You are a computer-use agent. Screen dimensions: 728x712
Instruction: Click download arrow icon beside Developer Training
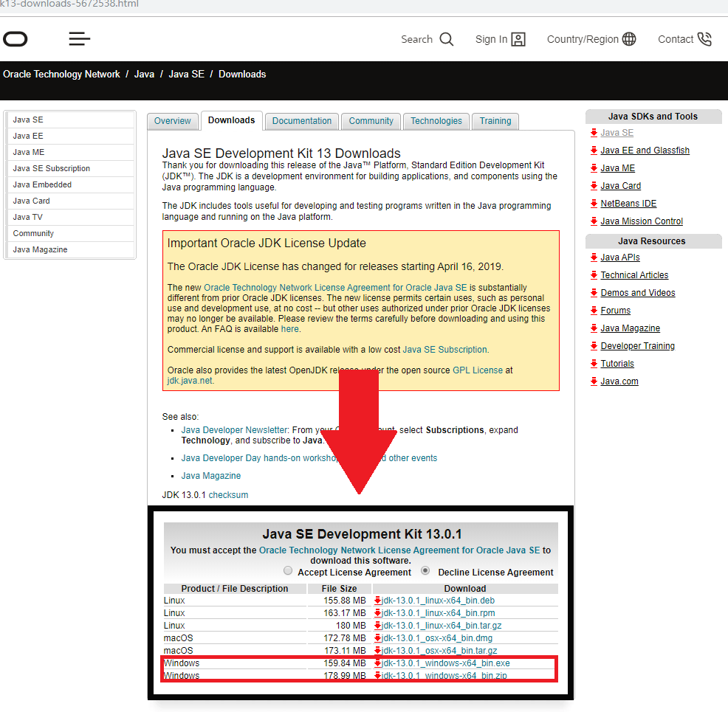tap(594, 346)
